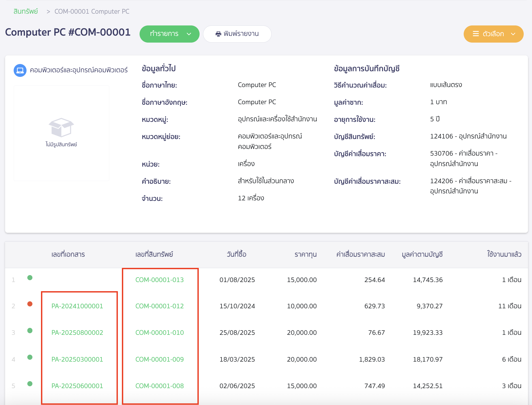Open document PA-20250800002
Viewport: 532px width, 405px height.
(77, 333)
